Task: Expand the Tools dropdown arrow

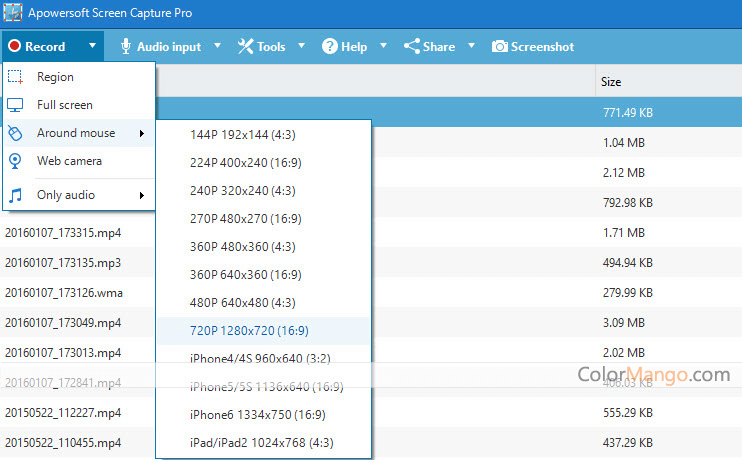Action: pos(301,46)
